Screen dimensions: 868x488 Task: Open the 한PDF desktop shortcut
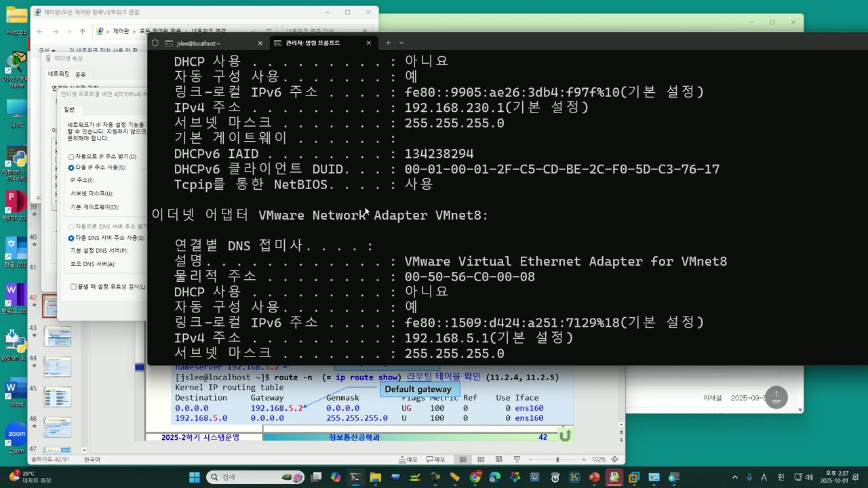click(15, 207)
